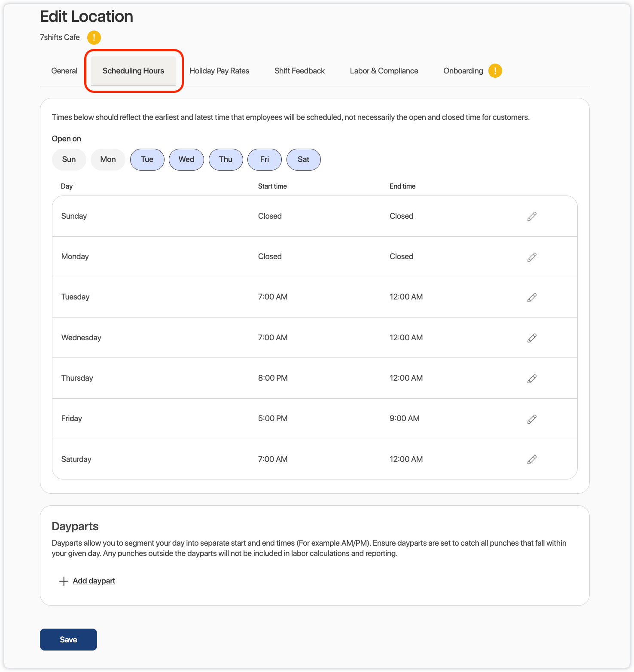Switch to the General tab
Viewport: 634px width, 672px height.
pyautogui.click(x=64, y=71)
